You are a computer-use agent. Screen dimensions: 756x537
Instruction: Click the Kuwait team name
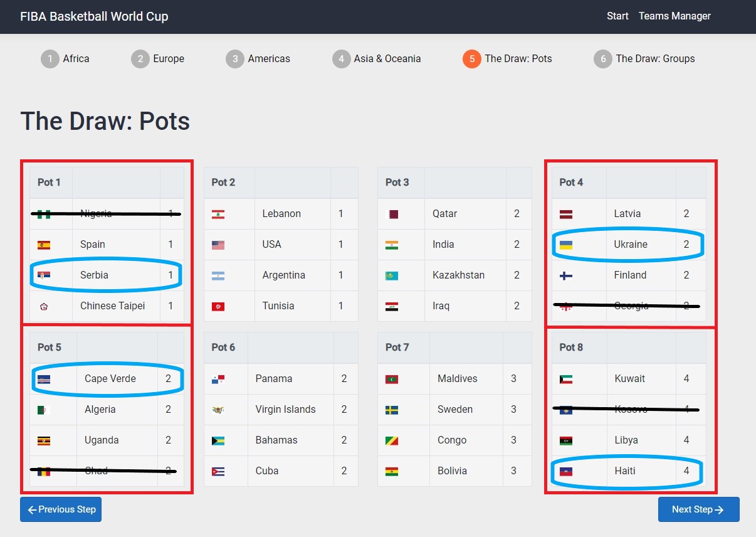(x=630, y=379)
